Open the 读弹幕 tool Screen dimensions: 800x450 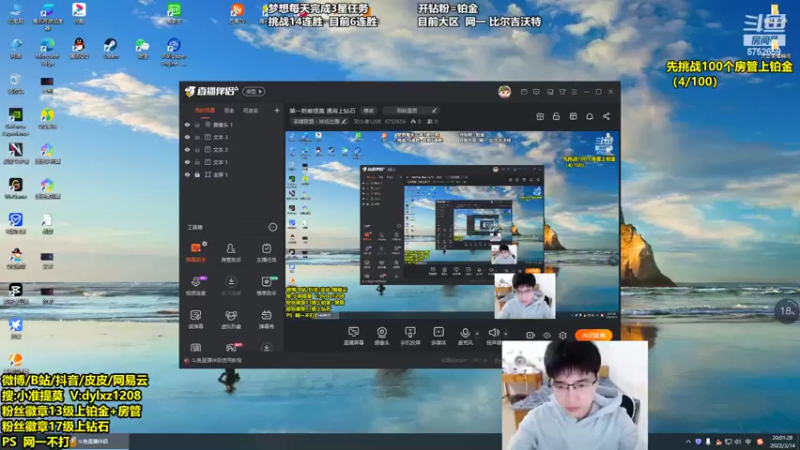pyautogui.click(x=196, y=319)
